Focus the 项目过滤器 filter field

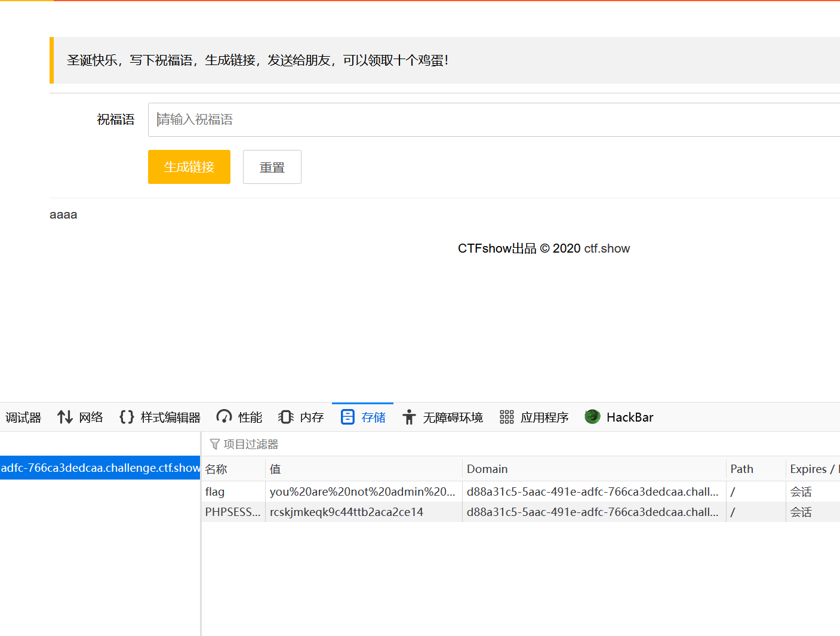pyautogui.click(x=521, y=444)
